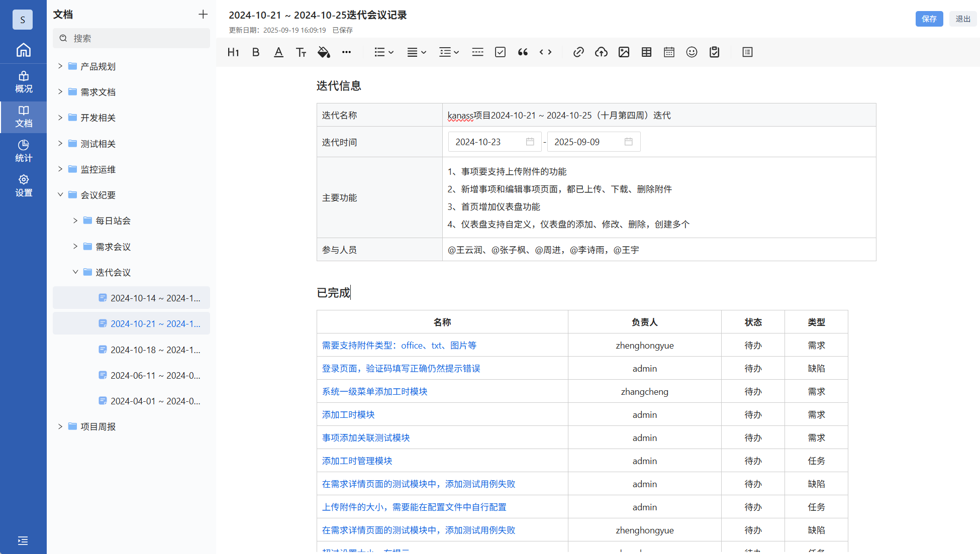Click the document 搜索 input field
Screen dimensions: 980x554
132,38
